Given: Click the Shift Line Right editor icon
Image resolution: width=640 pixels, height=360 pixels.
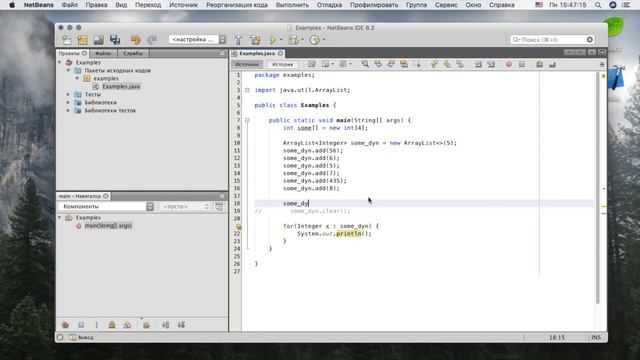Looking at the screenshot, I should click(491, 64).
